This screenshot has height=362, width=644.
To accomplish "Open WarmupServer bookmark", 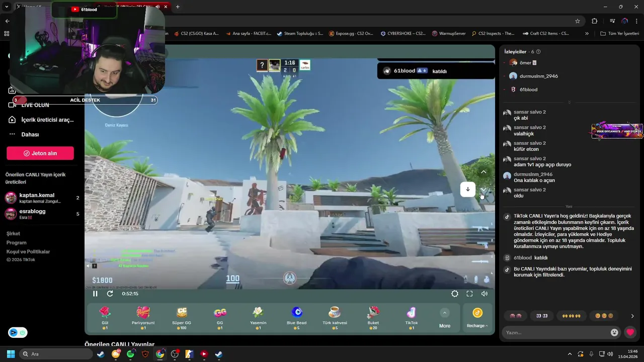I will coord(449,34).
